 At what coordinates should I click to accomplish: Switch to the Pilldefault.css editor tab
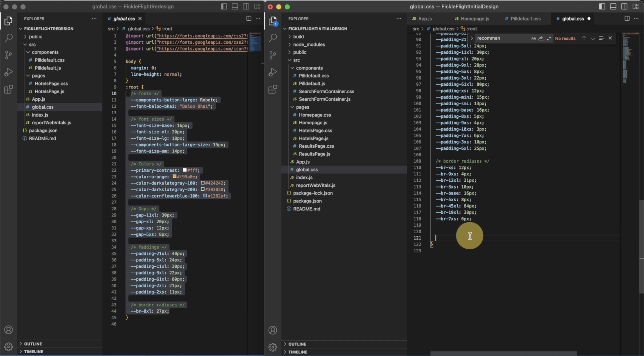[525, 19]
